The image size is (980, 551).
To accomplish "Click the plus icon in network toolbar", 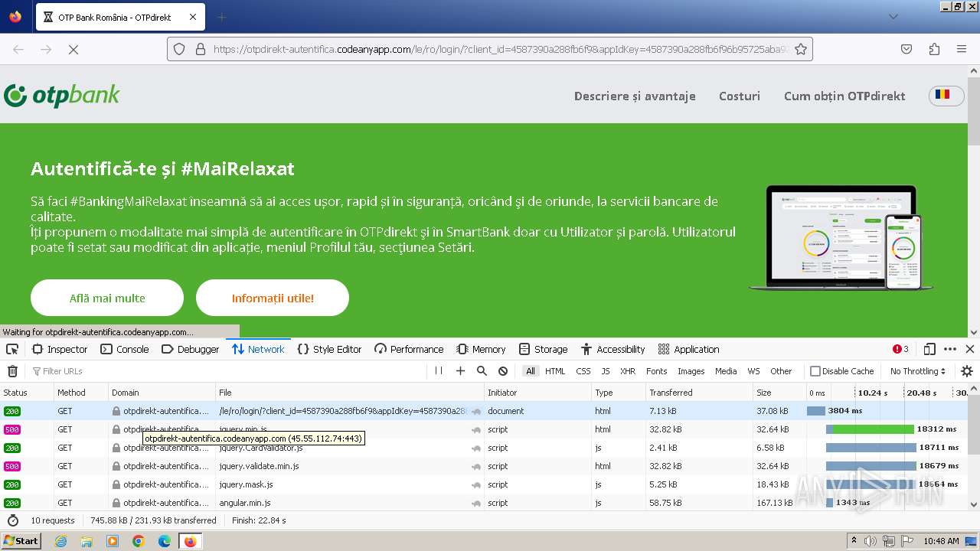I will pos(460,371).
